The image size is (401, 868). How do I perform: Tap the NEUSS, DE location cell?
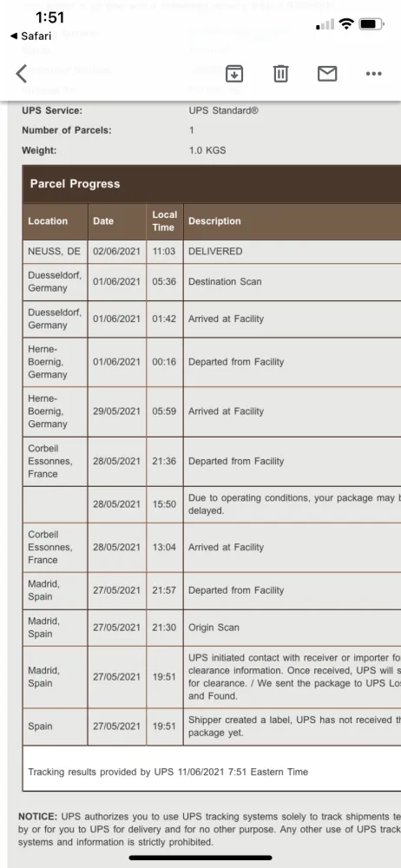tap(55, 252)
